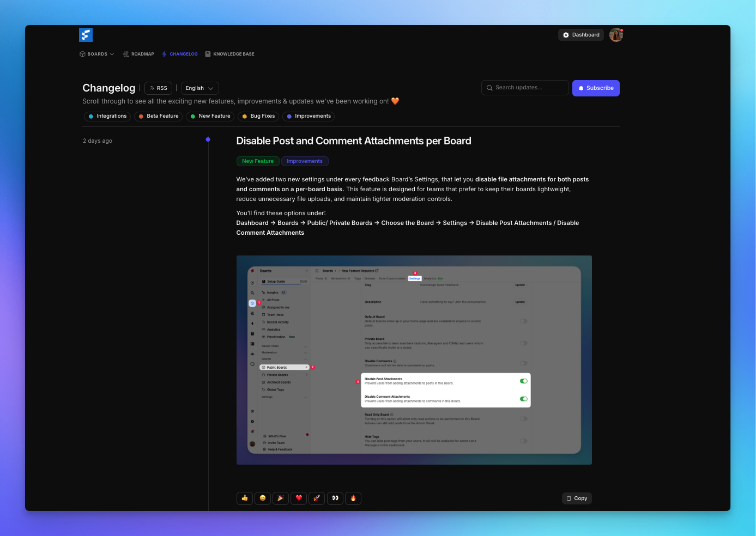Open the RSS feed

click(x=158, y=88)
